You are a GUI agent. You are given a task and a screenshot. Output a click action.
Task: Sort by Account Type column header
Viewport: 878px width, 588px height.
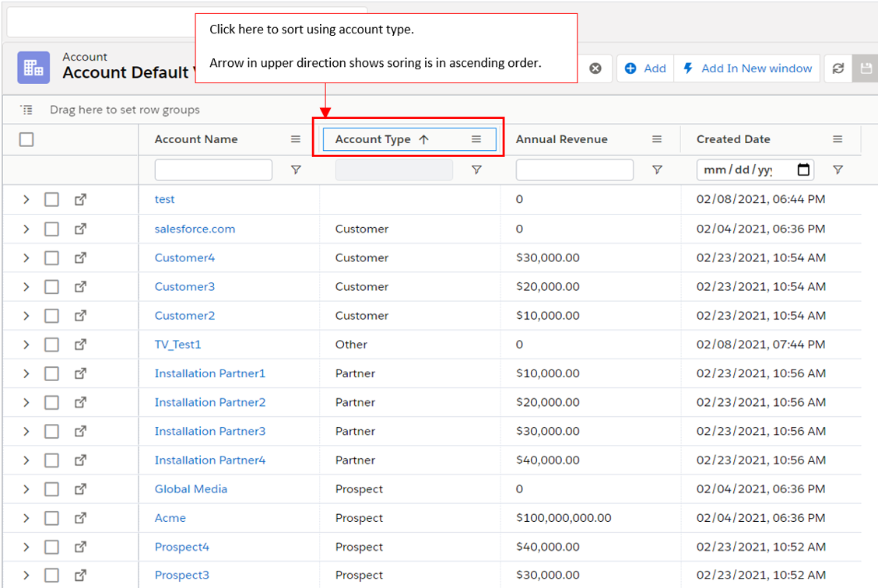coord(373,139)
